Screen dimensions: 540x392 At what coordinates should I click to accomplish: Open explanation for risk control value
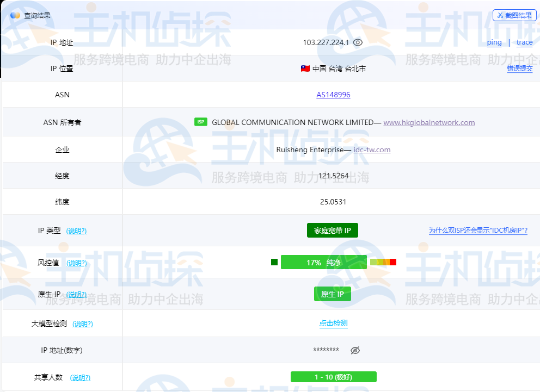point(77,263)
